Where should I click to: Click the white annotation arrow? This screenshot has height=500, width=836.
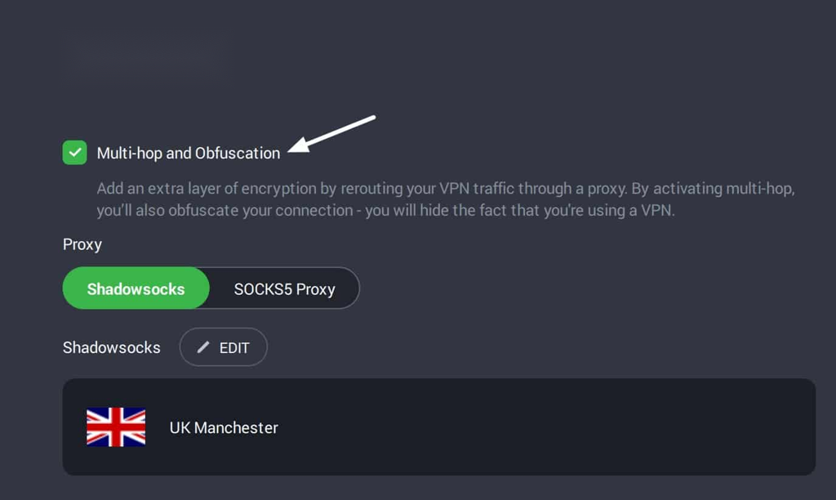pos(332,134)
